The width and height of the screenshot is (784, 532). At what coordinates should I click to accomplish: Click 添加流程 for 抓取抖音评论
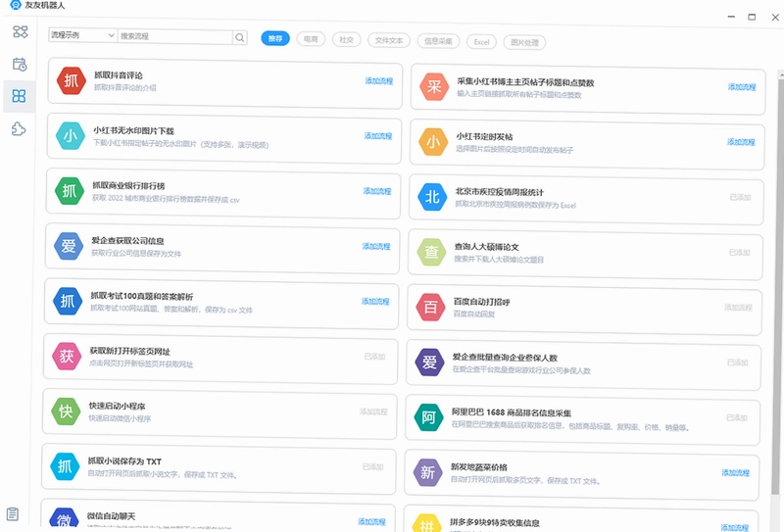coord(379,81)
